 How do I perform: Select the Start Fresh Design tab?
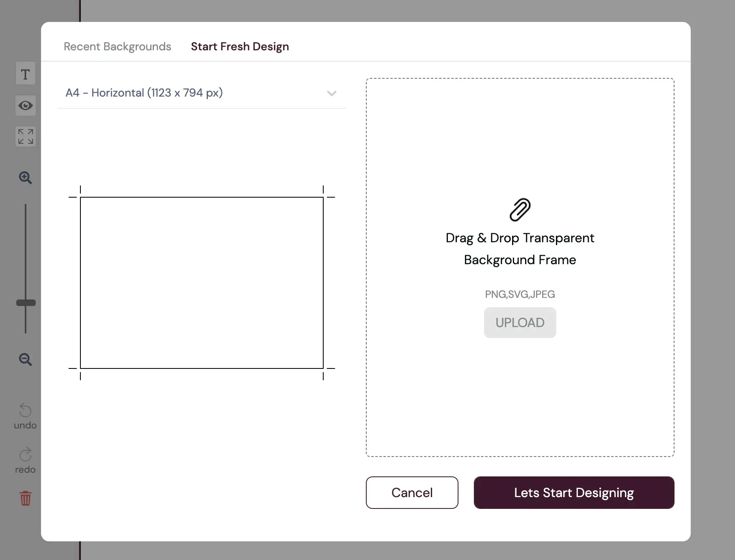click(x=240, y=47)
